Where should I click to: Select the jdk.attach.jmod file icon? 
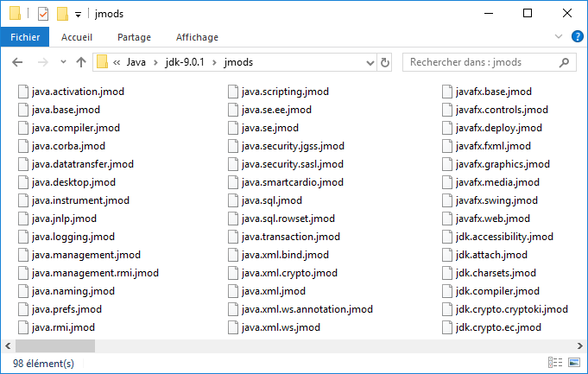tap(447, 255)
